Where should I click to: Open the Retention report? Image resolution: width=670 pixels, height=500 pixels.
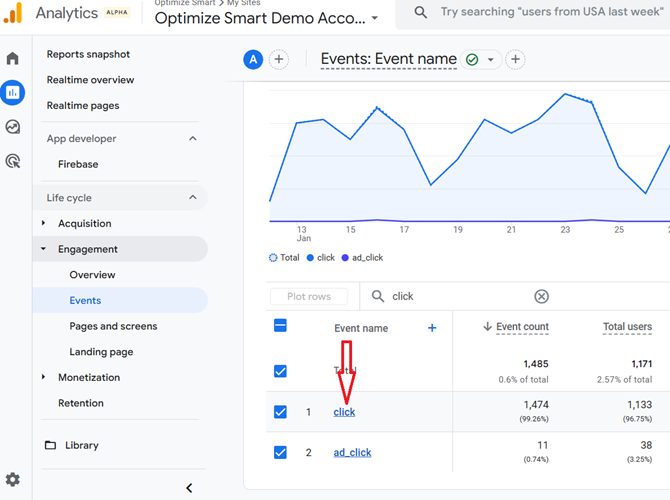pos(81,403)
